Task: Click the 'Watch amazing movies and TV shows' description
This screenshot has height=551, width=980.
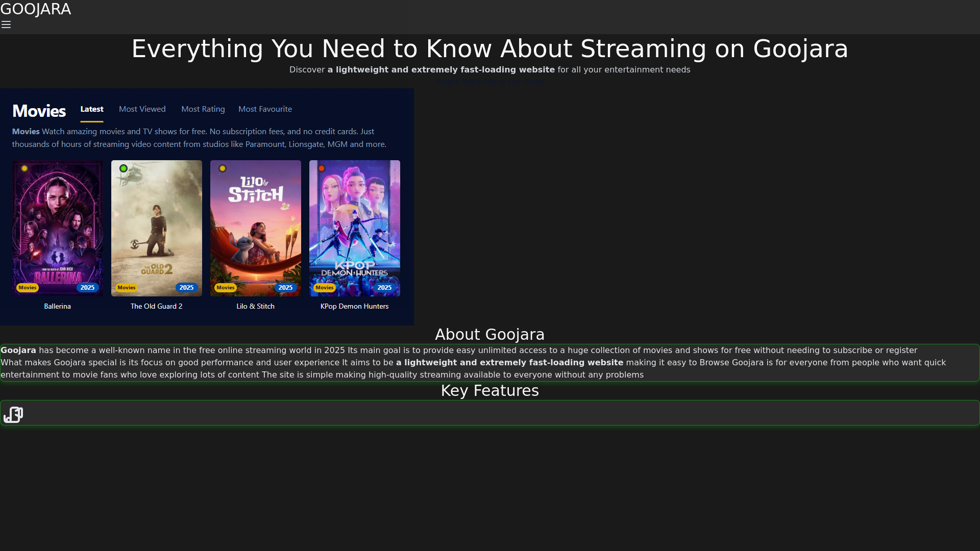Action: (199, 138)
